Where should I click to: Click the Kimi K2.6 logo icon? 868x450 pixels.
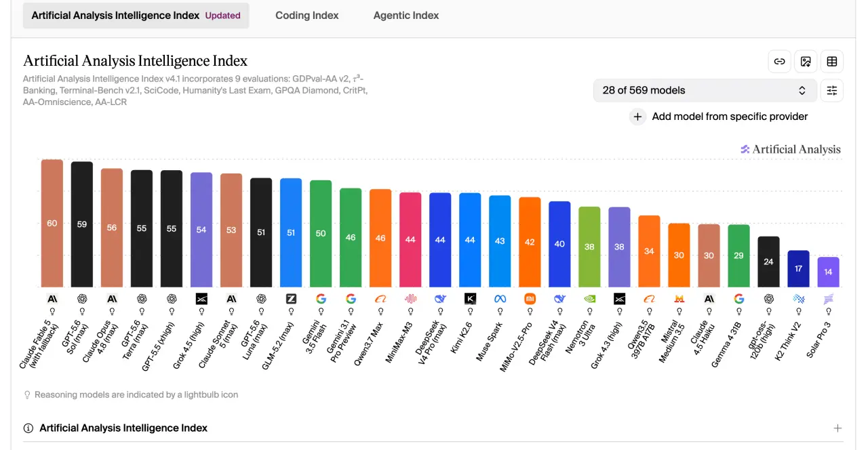point(470,299)
